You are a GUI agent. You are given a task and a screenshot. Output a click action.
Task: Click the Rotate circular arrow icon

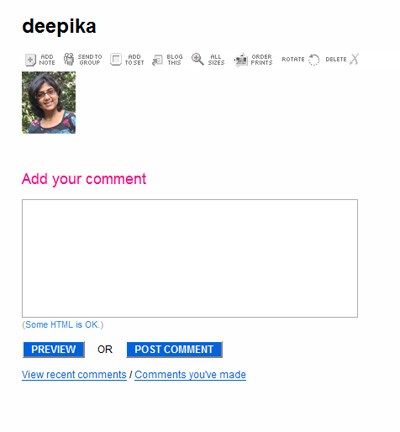point(313,60)
